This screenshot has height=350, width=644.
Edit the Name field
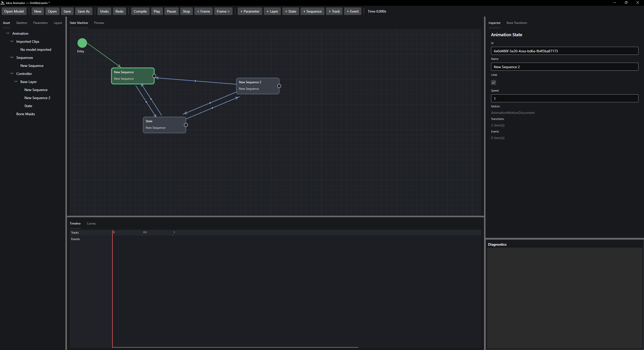(565, 67)
